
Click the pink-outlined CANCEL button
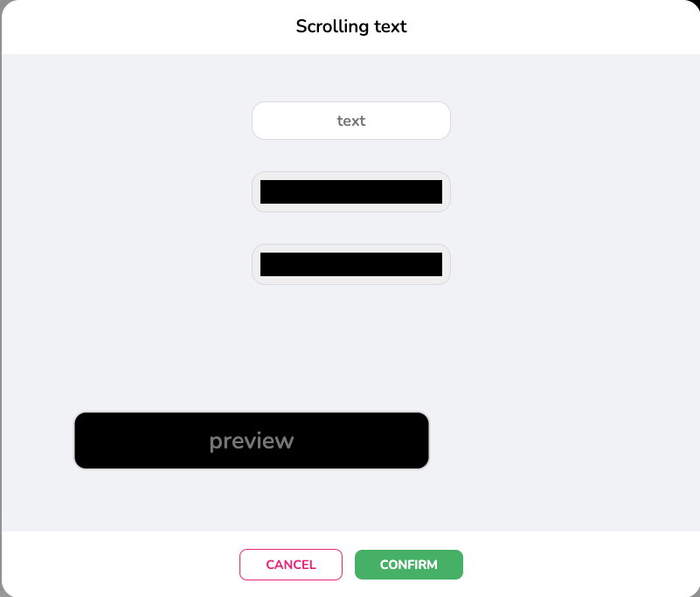pyautogui.click(x=290, y=565)
